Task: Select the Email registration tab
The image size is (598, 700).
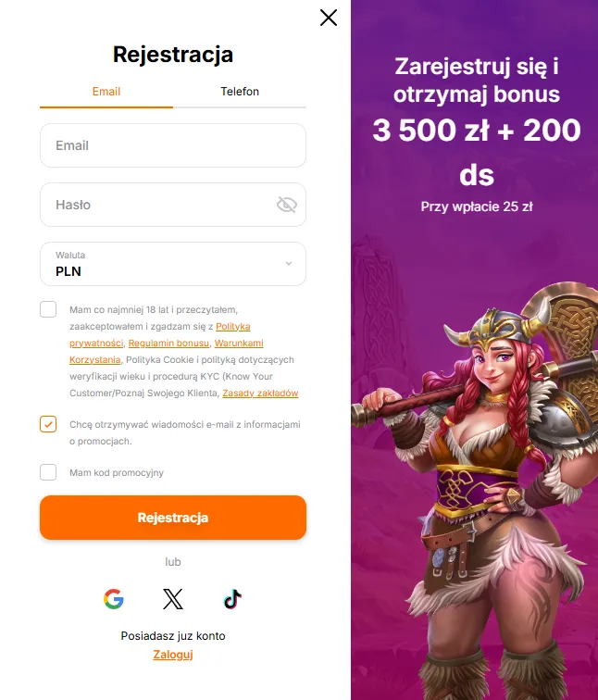Action: [x=106, y=92]
